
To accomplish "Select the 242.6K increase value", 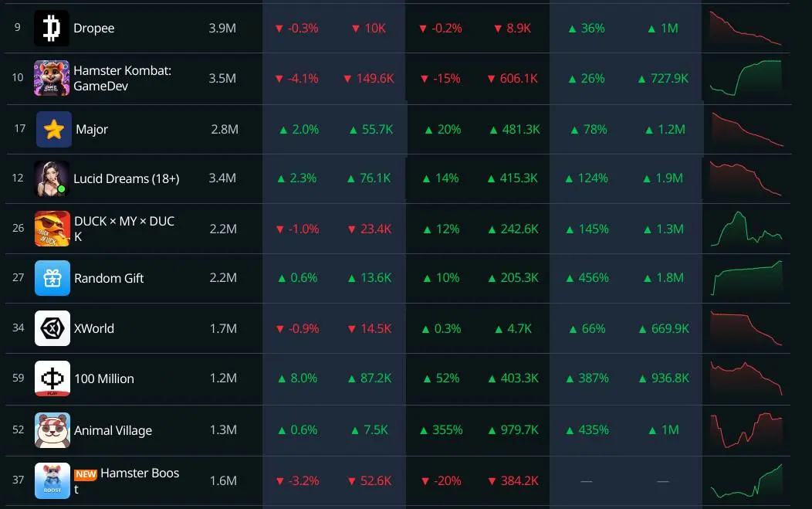I will [x=513, y=229].
